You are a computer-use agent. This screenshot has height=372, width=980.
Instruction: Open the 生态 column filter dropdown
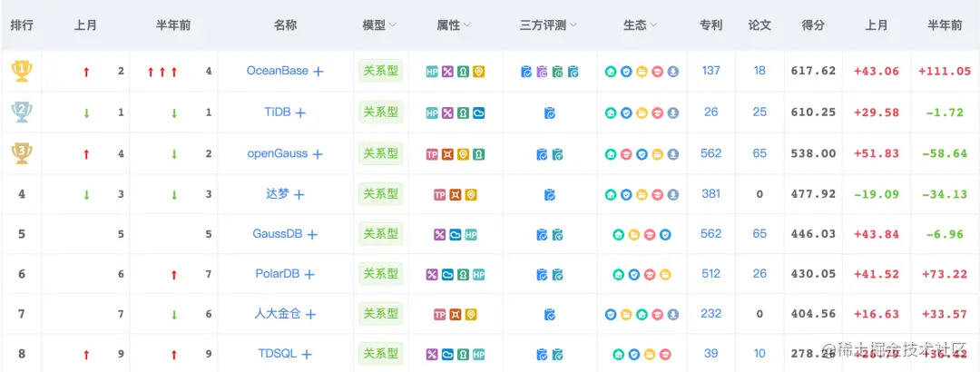click(653, 25)
